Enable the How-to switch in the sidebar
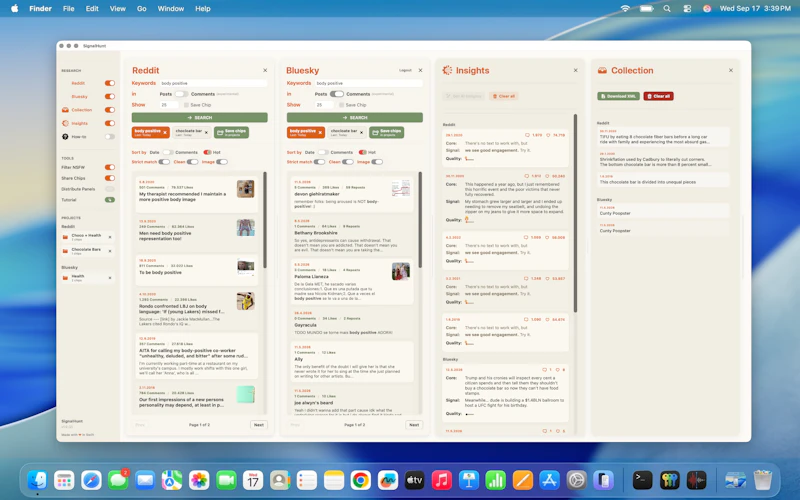 pyautogui.click(x=110, y=136)
